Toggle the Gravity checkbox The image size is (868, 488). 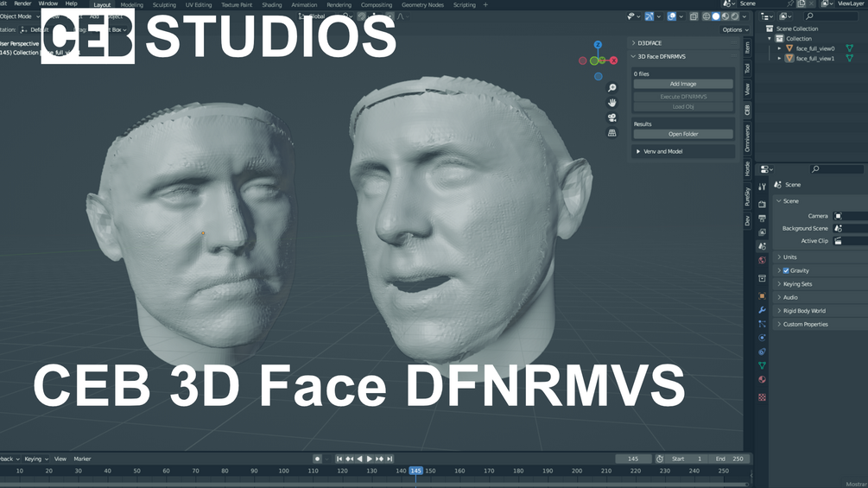coord(786,270)
